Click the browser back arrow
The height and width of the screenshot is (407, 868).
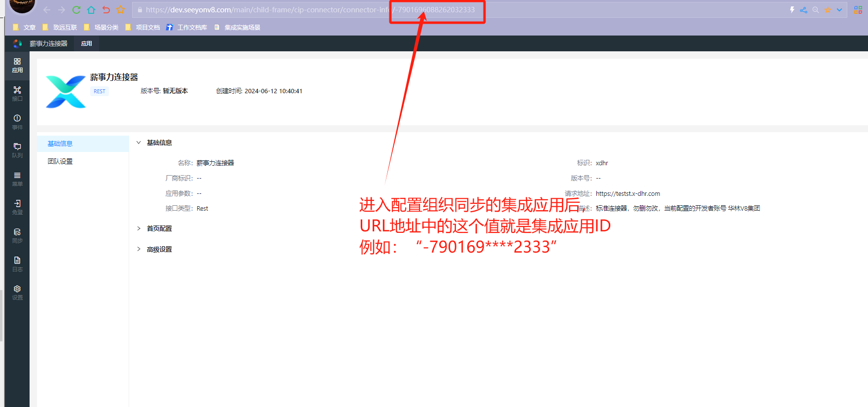tap(47, 10)
